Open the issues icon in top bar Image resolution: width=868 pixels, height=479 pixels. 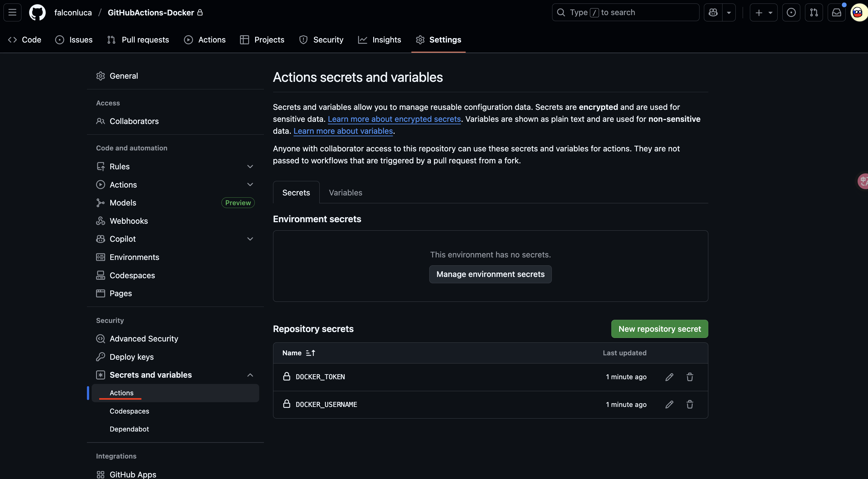[791, 13]
